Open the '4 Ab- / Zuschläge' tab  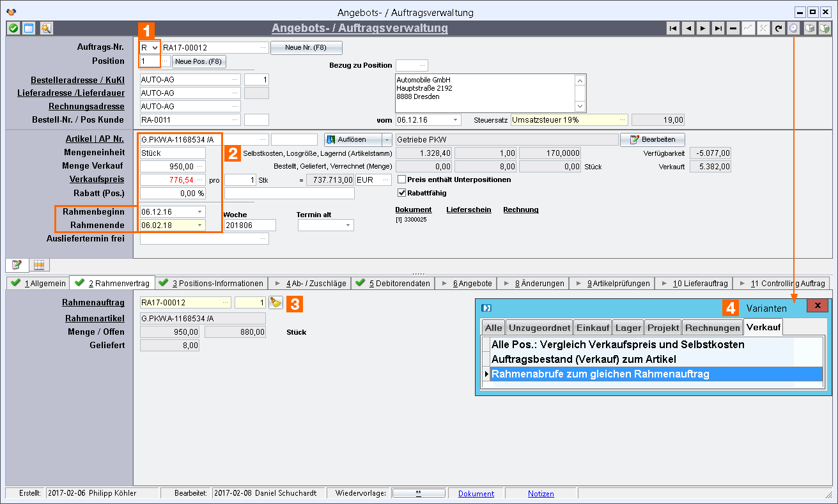[311, 283]
